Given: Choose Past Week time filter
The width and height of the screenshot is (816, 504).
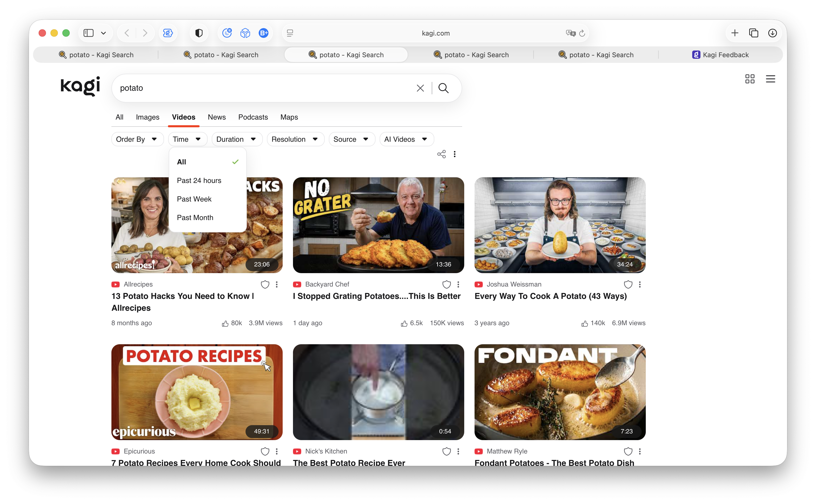Looking at the screenshot, I should [208, 199].
